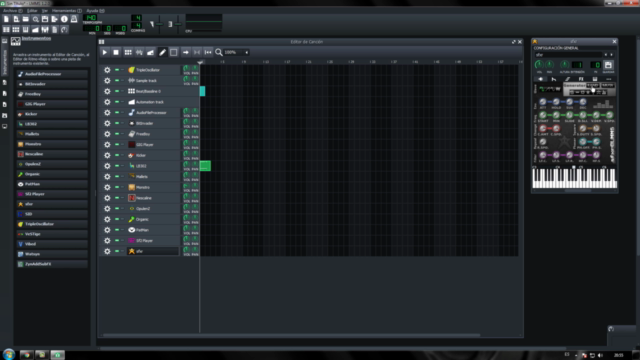Image resolution: width=640 pixels, height=360 pixels.
Task: Adjust the master volume slider
Action: pos(159,24)
